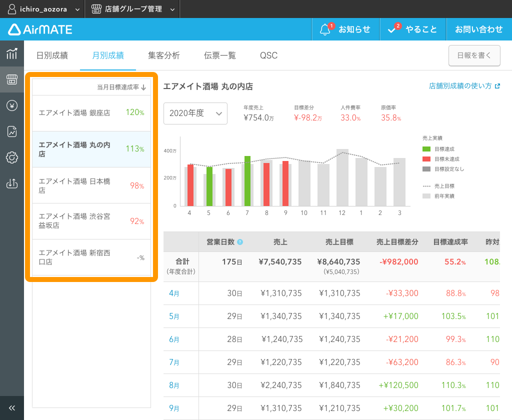Click the gray December bar in chart

point(342,177)
